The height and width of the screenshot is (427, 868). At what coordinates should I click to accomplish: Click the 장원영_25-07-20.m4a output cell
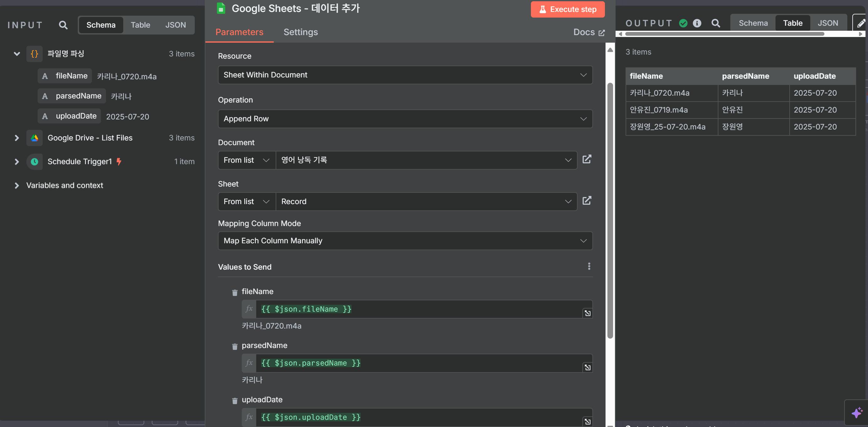point(672,127)
